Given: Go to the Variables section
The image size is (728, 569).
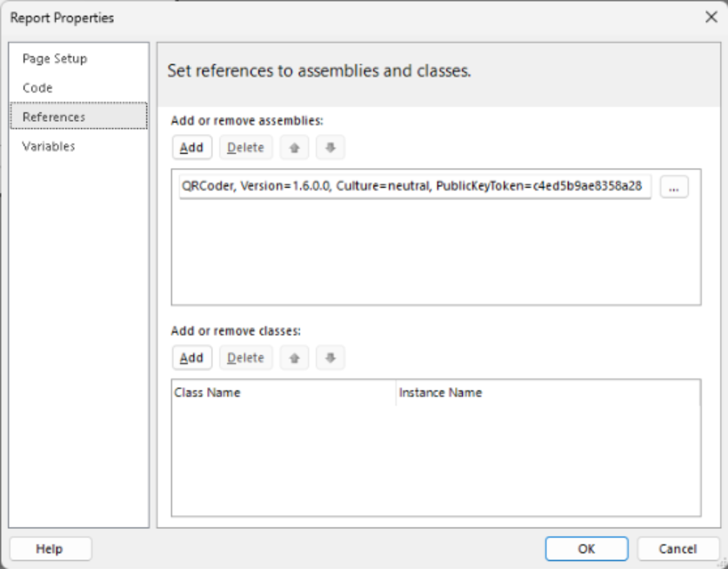Looking at the screenshot, I should pos(49,146).
